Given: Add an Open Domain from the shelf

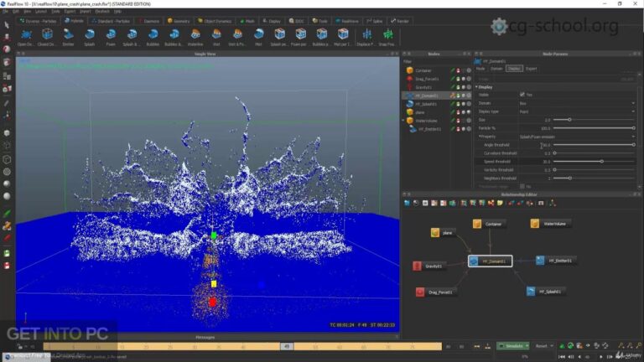Looking at the screenshot, I should click(x=26, y=38).
